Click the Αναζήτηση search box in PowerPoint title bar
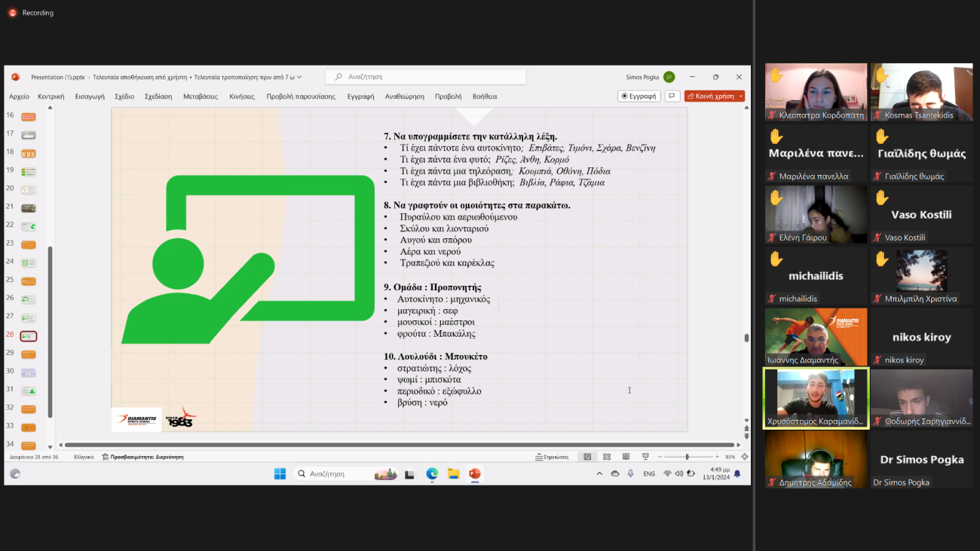Image resolution: width=980 pixels, height=551 pixels. click(x=425, y=77)
